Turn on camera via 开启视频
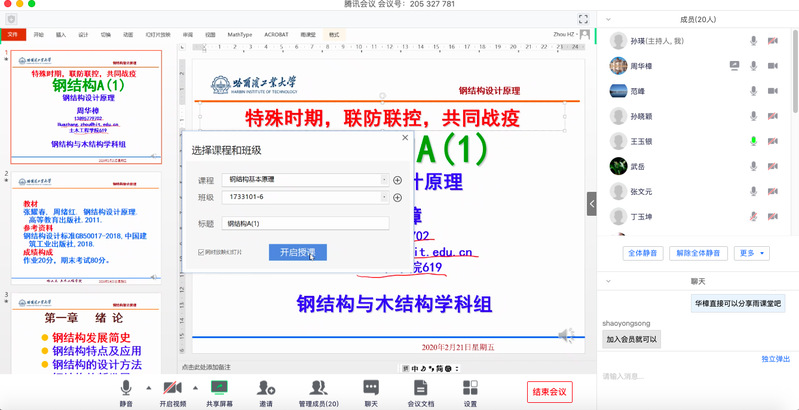This screenshot has height=410, width=799. point(173,388)
